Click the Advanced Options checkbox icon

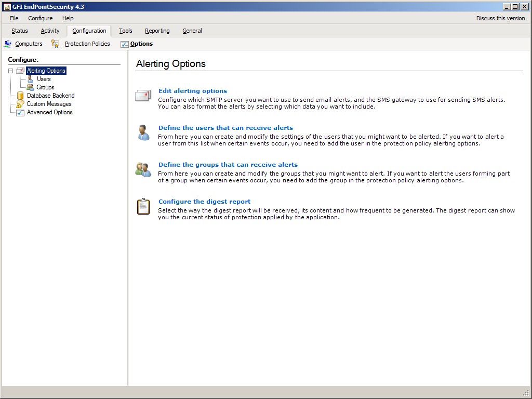[20, 112]
